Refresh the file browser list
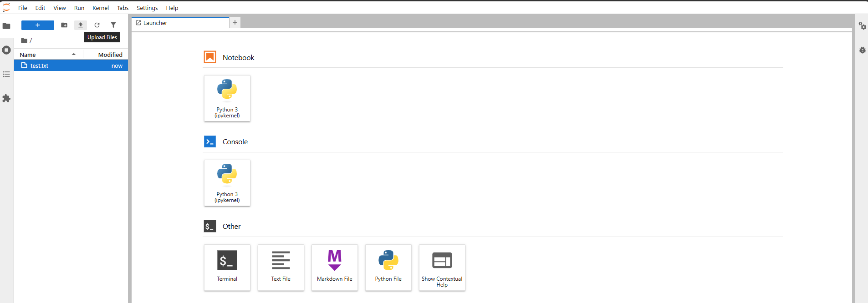This screenshot has width=868, height=303. (97, 25)
